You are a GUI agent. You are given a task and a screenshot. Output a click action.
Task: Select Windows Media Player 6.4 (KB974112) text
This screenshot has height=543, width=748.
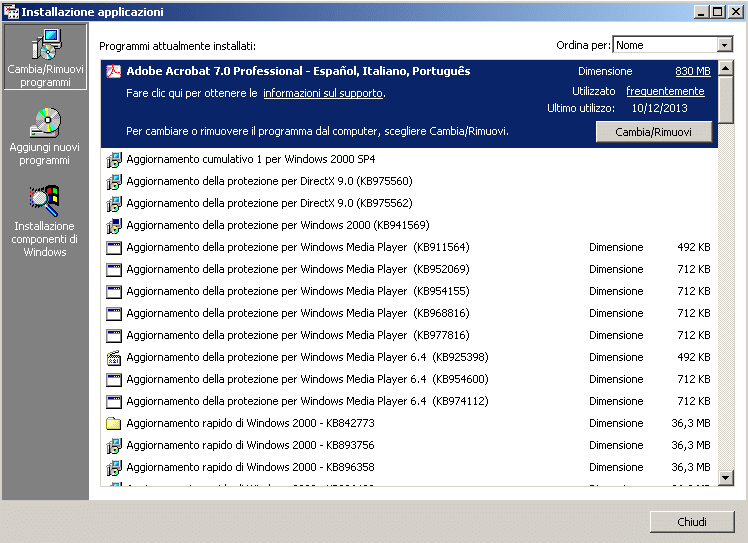click(307, 400)
